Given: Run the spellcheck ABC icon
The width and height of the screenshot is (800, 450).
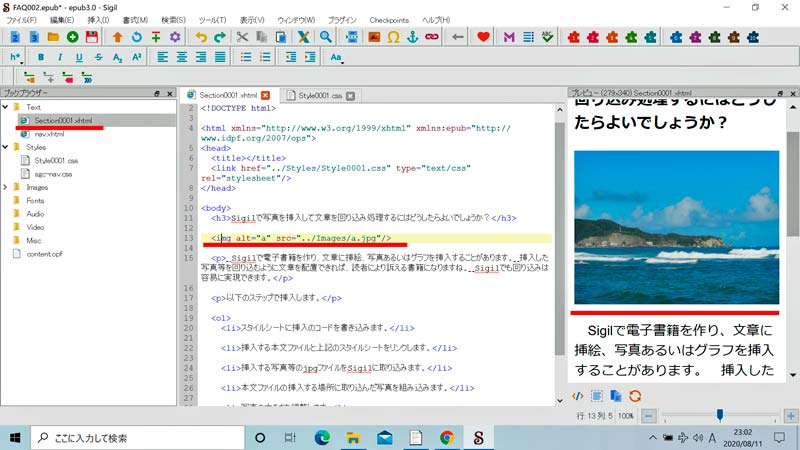Looking at the screenshot, I should pyautogui.click(x=546, y=37).
